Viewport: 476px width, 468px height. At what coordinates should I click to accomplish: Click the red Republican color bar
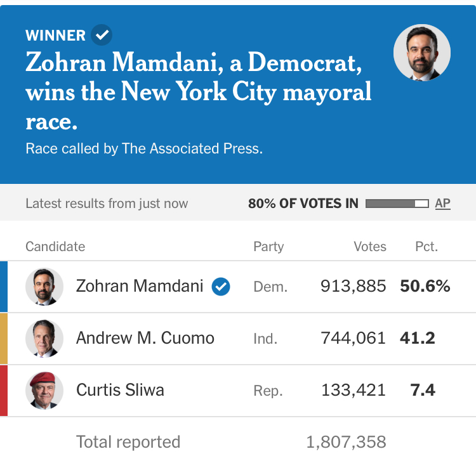pos(3,390)
